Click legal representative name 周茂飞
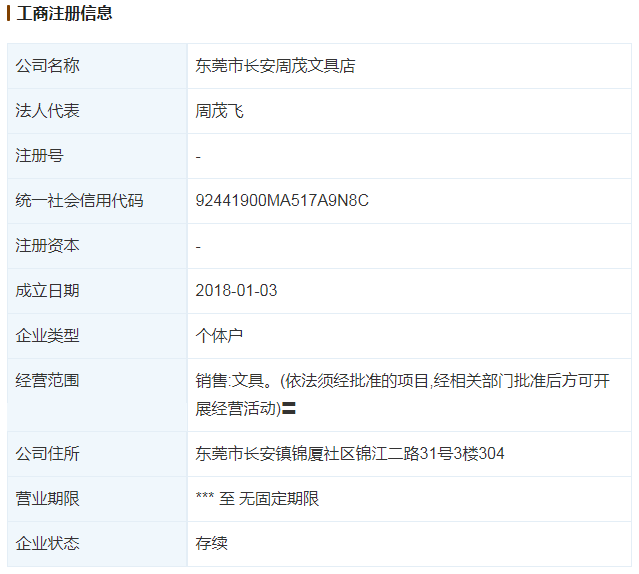Image resolution: width=639 pixels, height=574 pixels. click(x=219, y=111)
